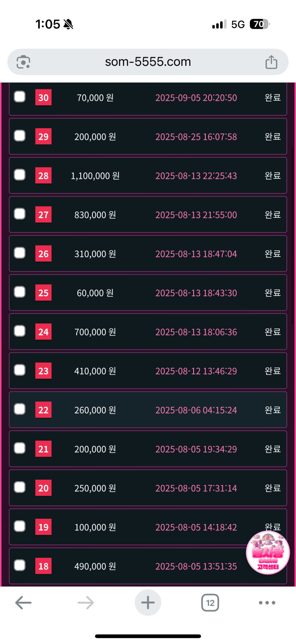The image size is (296, 644).
Task: Check the box for row 30
Action: point(20,97)
